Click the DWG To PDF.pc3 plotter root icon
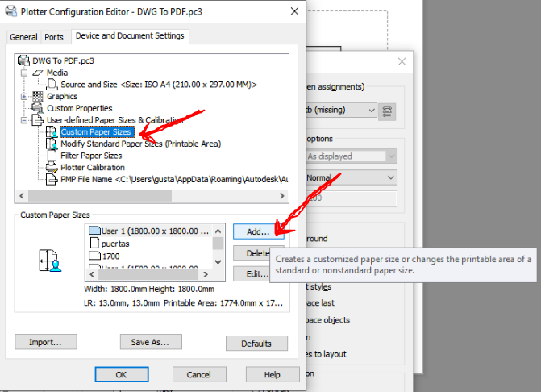 tap(23, 60)
